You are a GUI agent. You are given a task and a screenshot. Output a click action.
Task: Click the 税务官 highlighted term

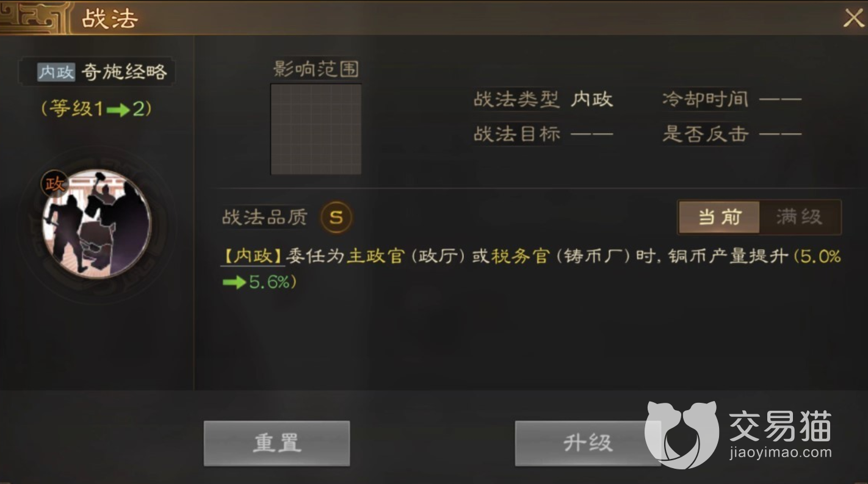[x=521, y=256]
